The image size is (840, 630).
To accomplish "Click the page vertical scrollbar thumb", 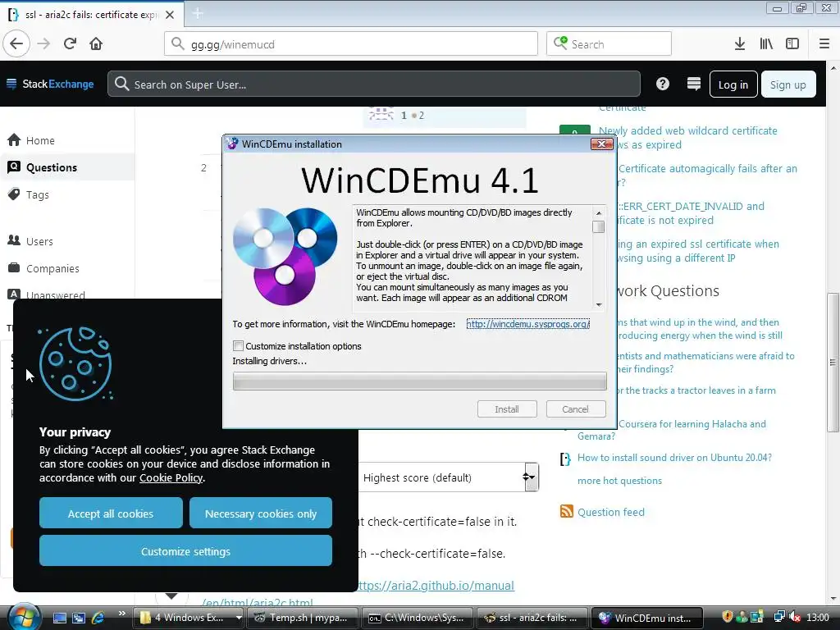I will [x=833, y=362].
